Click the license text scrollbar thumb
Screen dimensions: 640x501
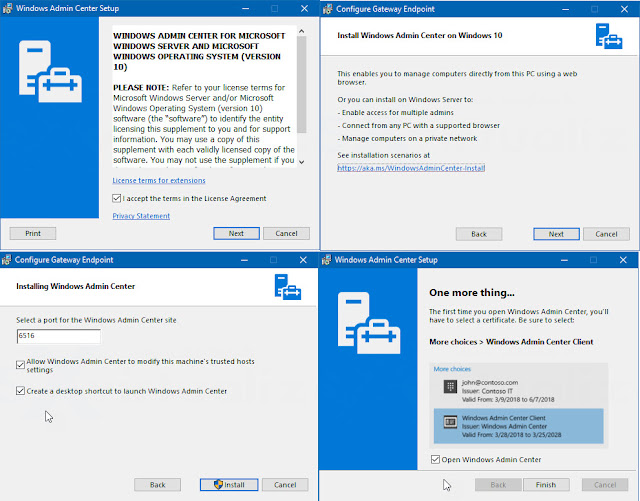tap(302, 85)
